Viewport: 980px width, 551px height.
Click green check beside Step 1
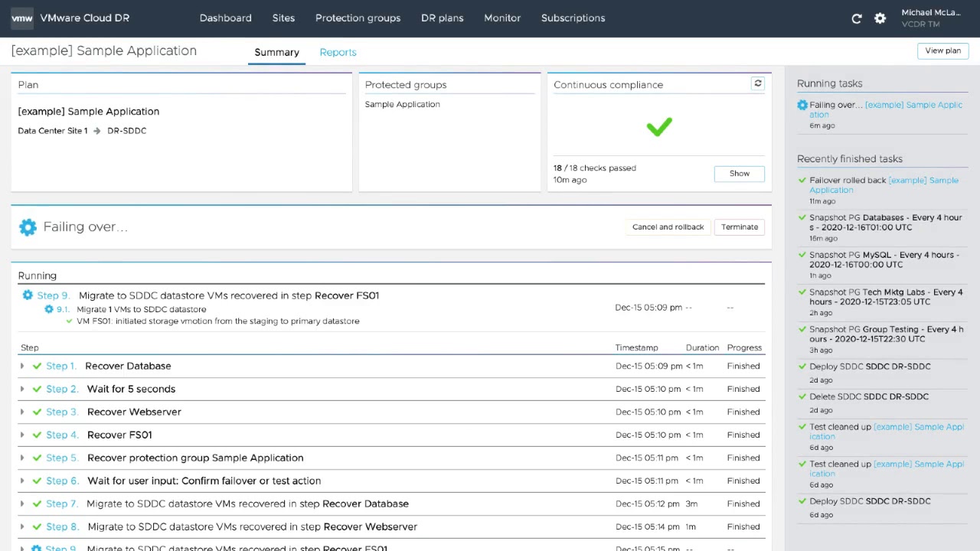(37, 366)
